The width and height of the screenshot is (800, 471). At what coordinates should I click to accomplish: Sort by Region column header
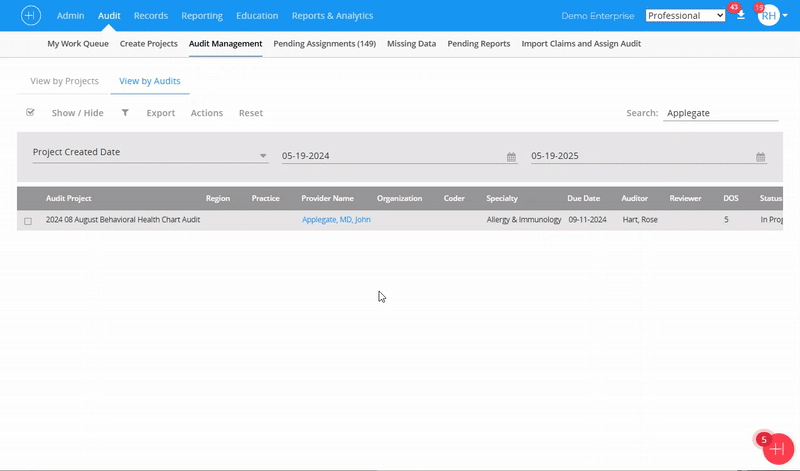[218, 199]
